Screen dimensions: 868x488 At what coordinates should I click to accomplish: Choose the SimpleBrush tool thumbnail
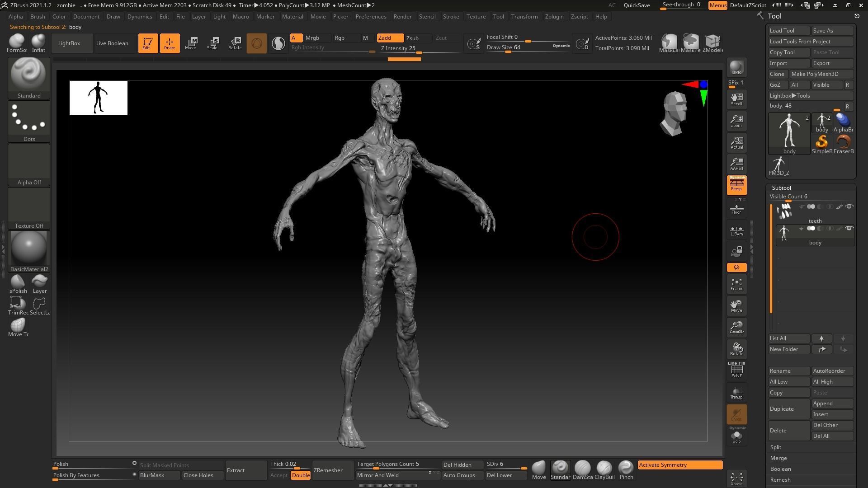coord(821,145)
